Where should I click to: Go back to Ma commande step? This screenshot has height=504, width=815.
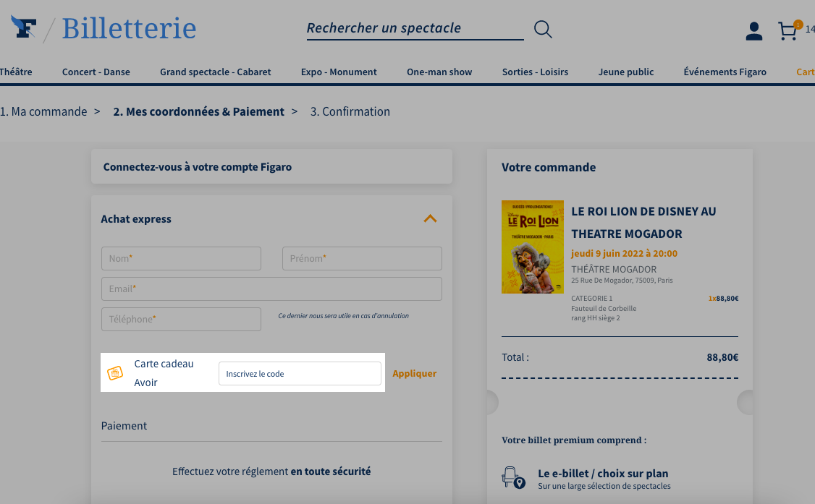tap(43, 111)
